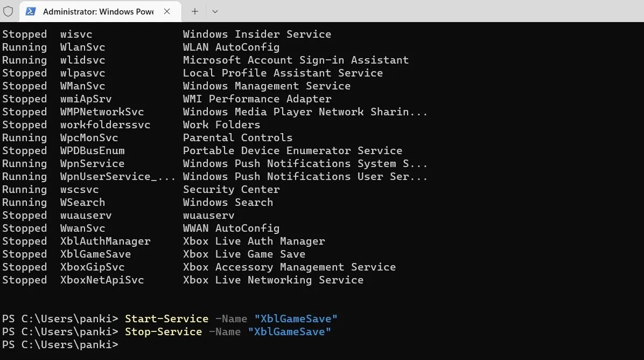Click the administrator shield icon
The image size is (644, 360).
(x=8, y=11)
